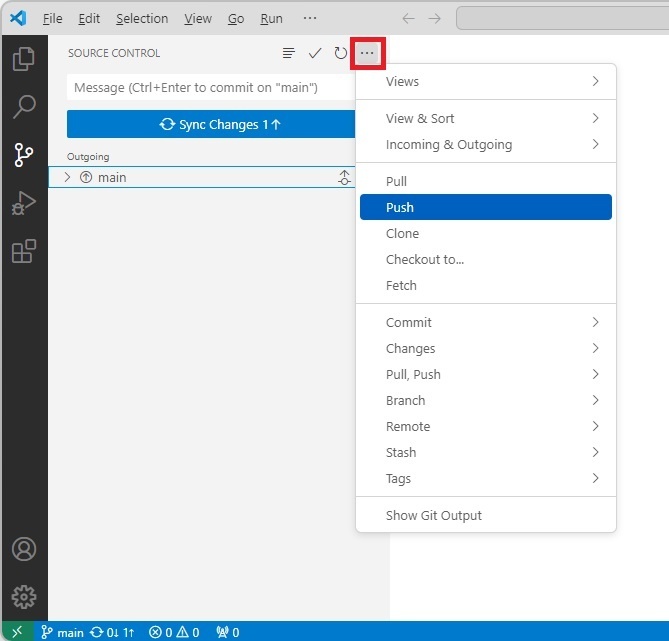669x641 pixels.
Task: Choose Checkout to... from the menu
Action: pos(486,259)
